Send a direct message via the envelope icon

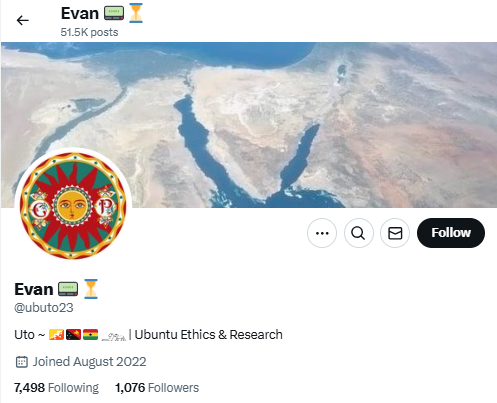395,233
